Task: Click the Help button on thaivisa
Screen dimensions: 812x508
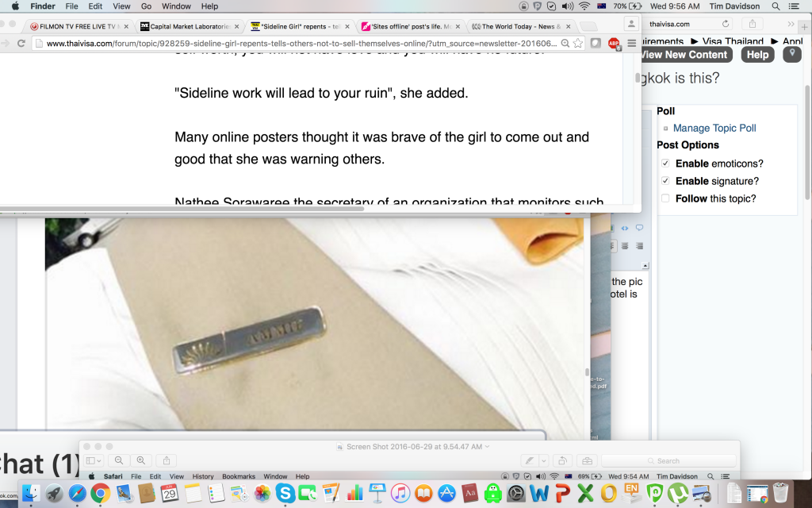Action: coord(757,55)
